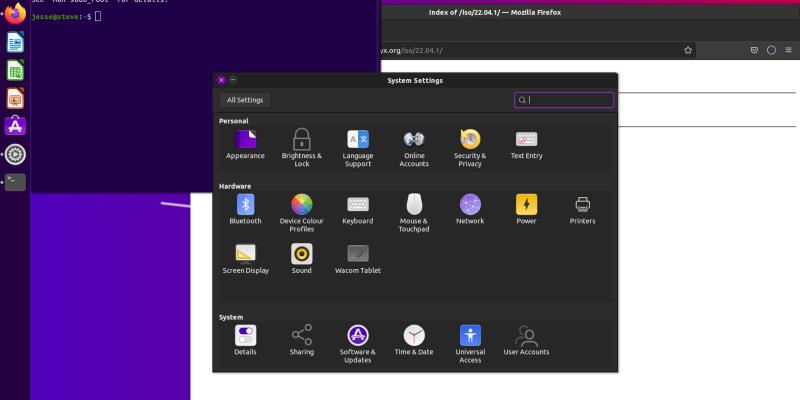Click the All Settings button
The width and height of the screenshot is (800, 400).
pyautogui.click(x=245, y=100)
